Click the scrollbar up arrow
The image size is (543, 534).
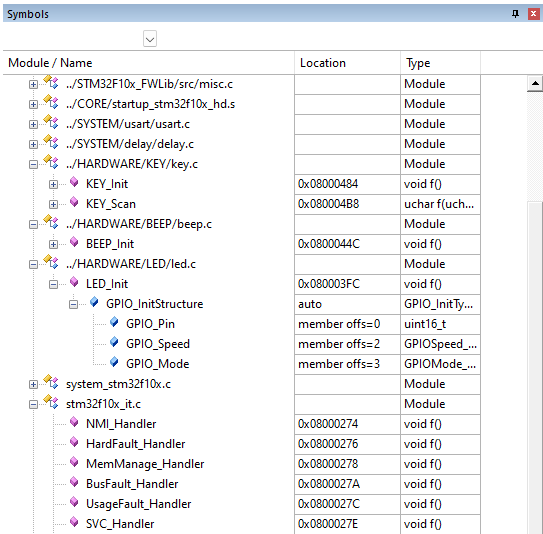535,83
